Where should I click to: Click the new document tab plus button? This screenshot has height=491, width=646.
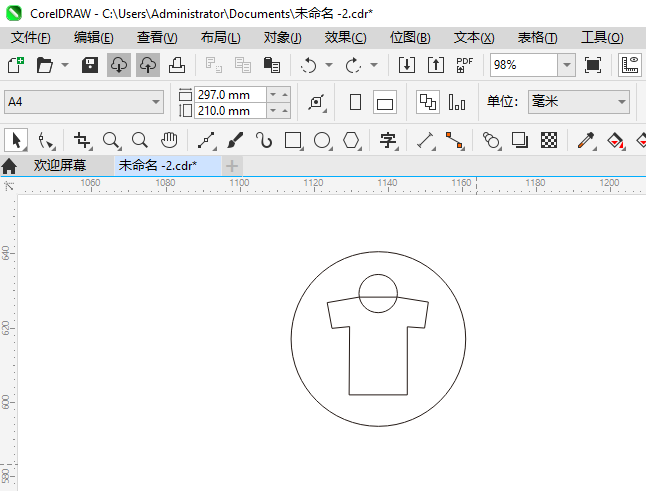(232, 165)
